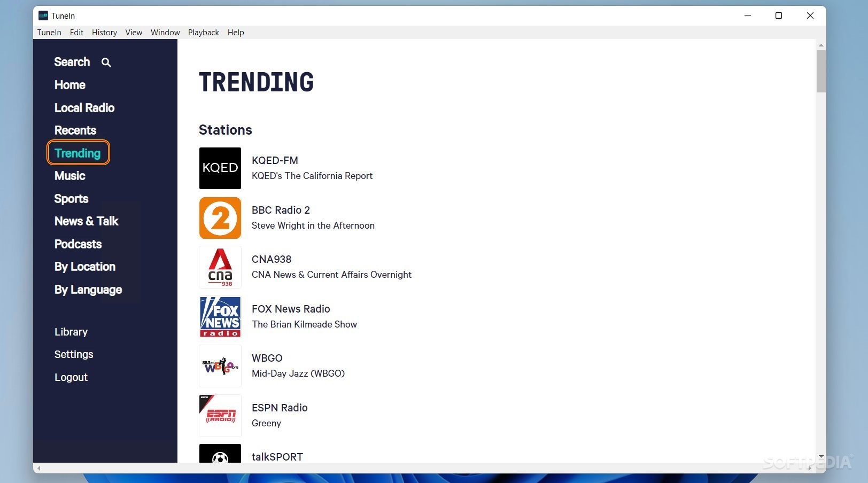The height and width of the screenshot is (483, 868).
Task: Open the ESPN Radio logo
Action: [x=220, y=416]
